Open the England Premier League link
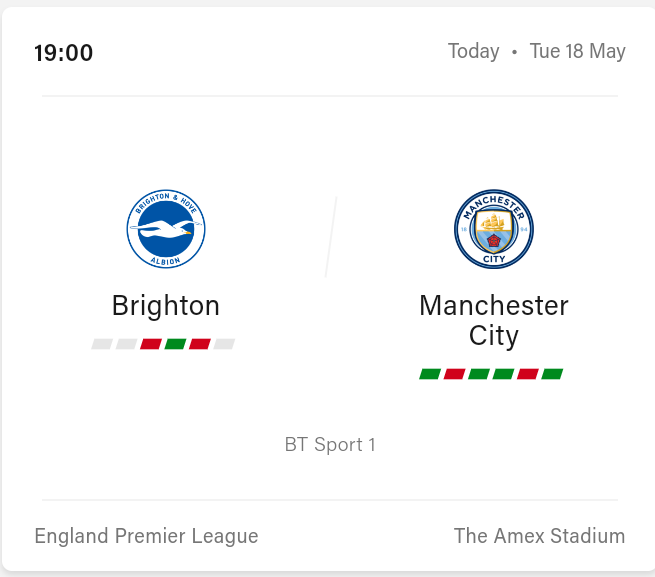Screen dimensions: 655x577 click(146, 536)
